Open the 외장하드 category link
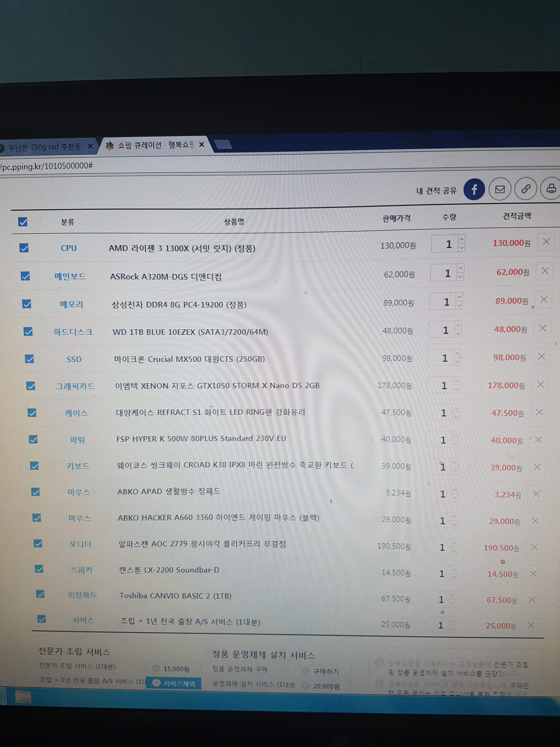The image size is (560, 747). point(82,595)
